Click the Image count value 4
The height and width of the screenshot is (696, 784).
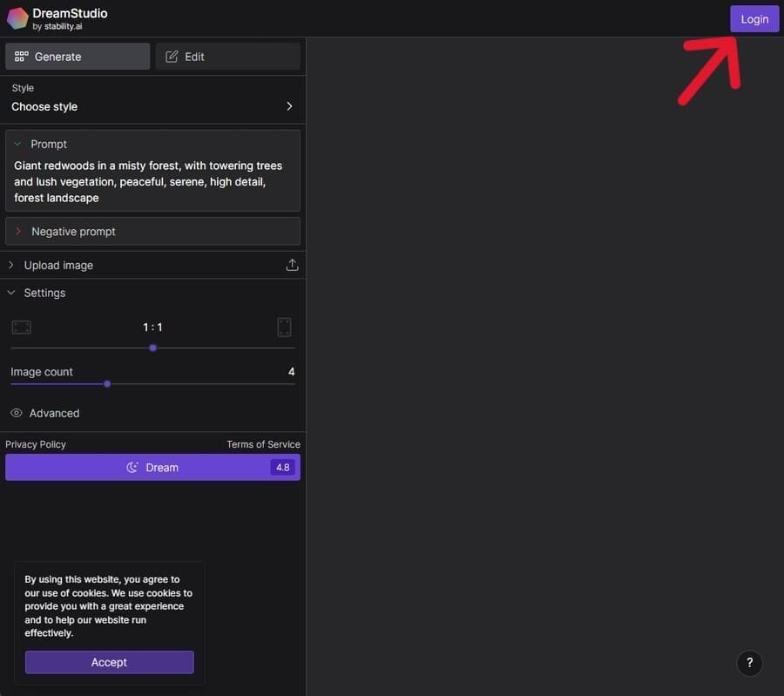[291, 371]
